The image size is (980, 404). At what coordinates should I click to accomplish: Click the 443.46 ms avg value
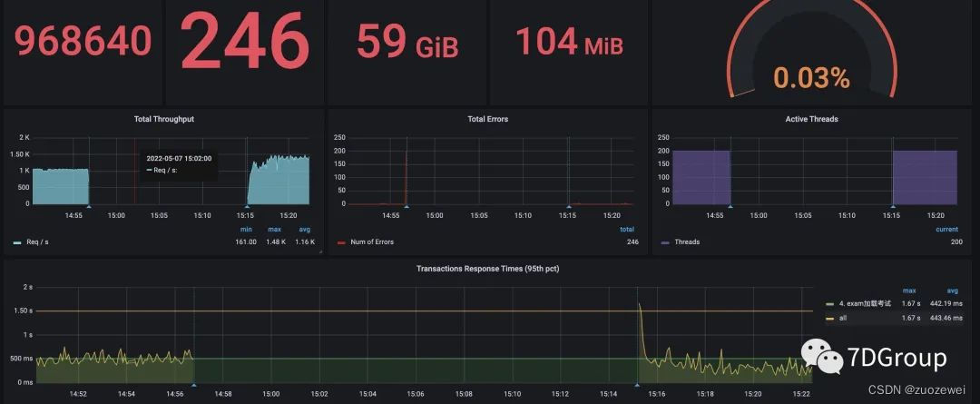tap(945, 319)
